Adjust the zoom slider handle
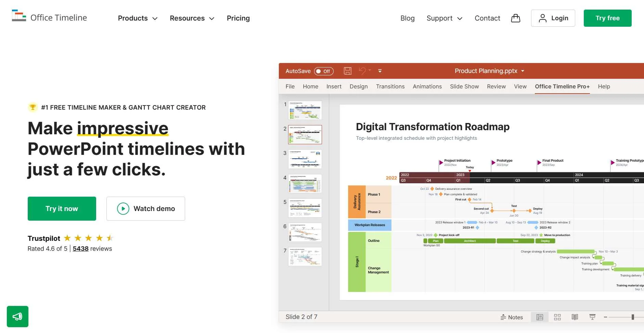 point(633,317)
